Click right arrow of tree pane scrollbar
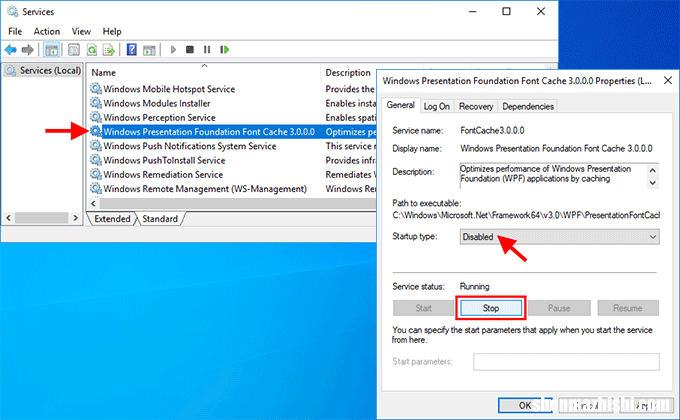 [x=75, y=217]
